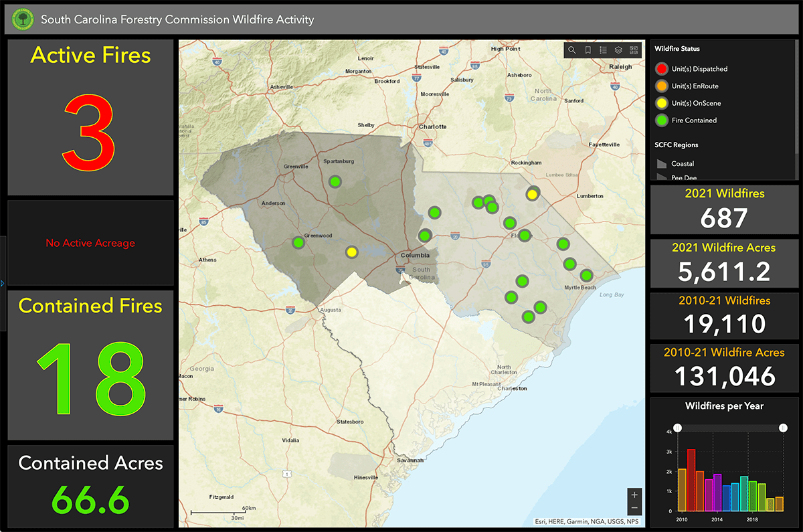Open the map search tool
Screen dimensions: 803x532
tap(571, 50)
